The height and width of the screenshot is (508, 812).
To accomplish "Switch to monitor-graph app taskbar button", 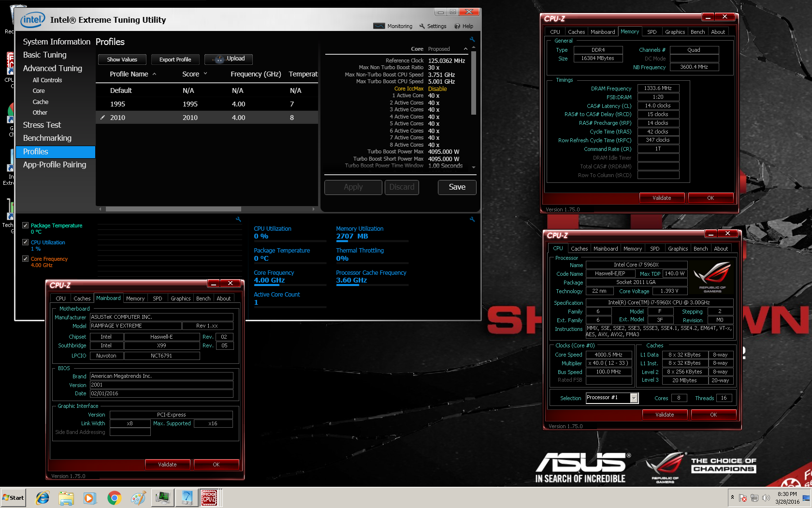I will (x=162, y=497).
